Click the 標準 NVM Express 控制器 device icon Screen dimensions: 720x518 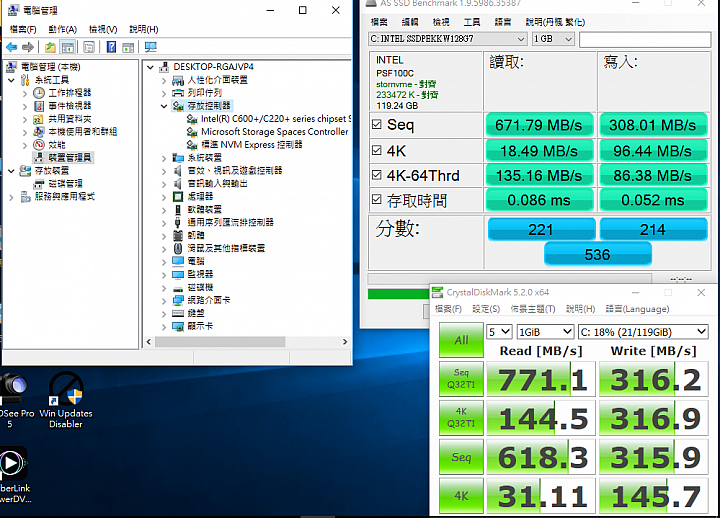pos(192,145)
